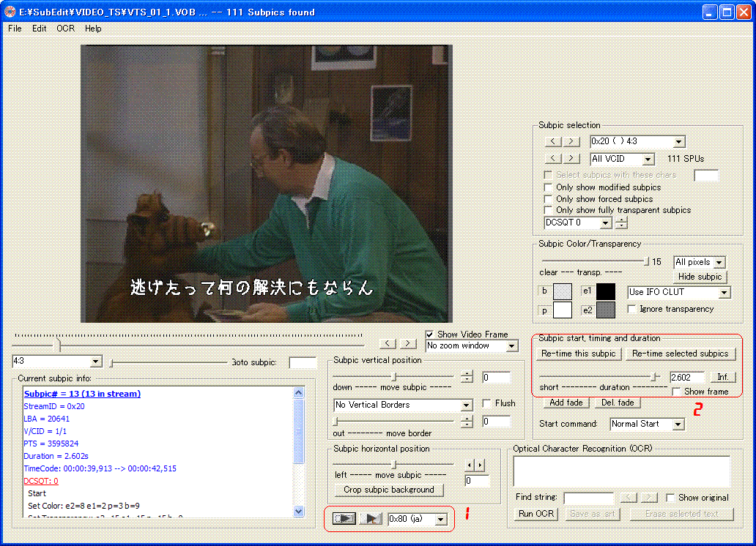Click the play-from-cursor button next to 0x80 (ja)
This screenshot has height=546, width=756.
point(371,518)
